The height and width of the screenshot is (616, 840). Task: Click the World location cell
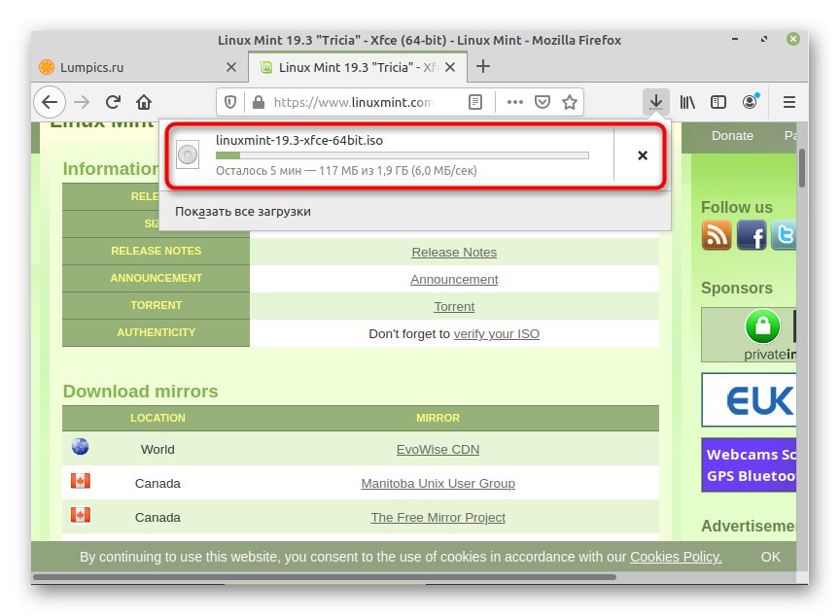point(157,450)
